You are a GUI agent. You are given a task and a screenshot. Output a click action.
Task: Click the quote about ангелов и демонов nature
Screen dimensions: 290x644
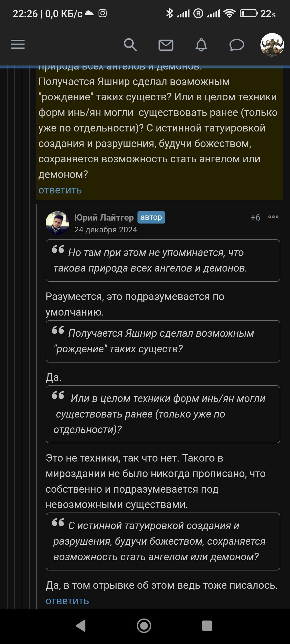(x=163, y=260)
